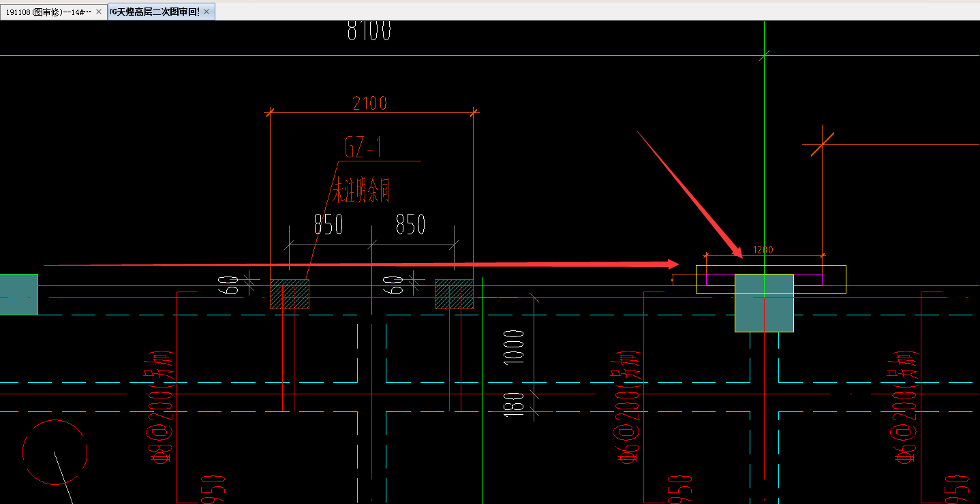The image size is (980, 504).
Task: Select the left 850 dimension text
Action: click(x=328, y=224)
